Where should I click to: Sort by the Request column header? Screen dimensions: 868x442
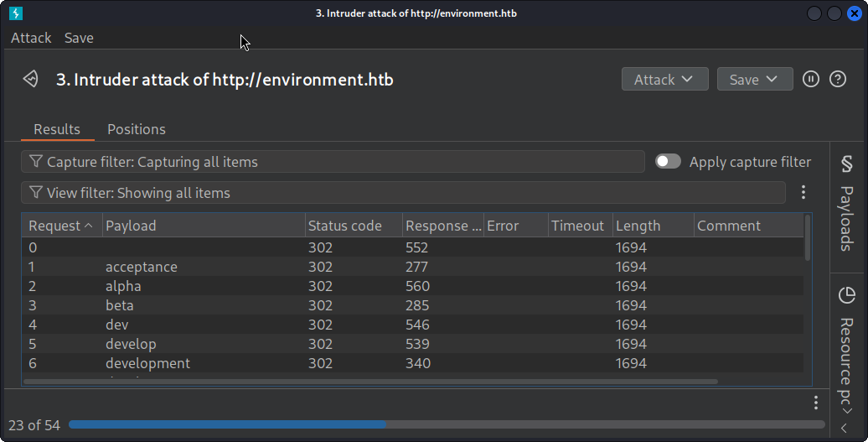[x=61, y=226]
